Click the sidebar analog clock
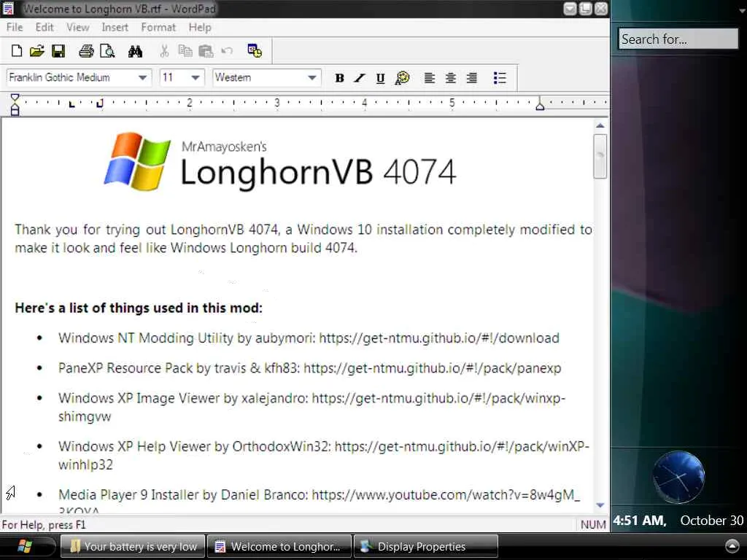747x560 pixels. point(678,477)
